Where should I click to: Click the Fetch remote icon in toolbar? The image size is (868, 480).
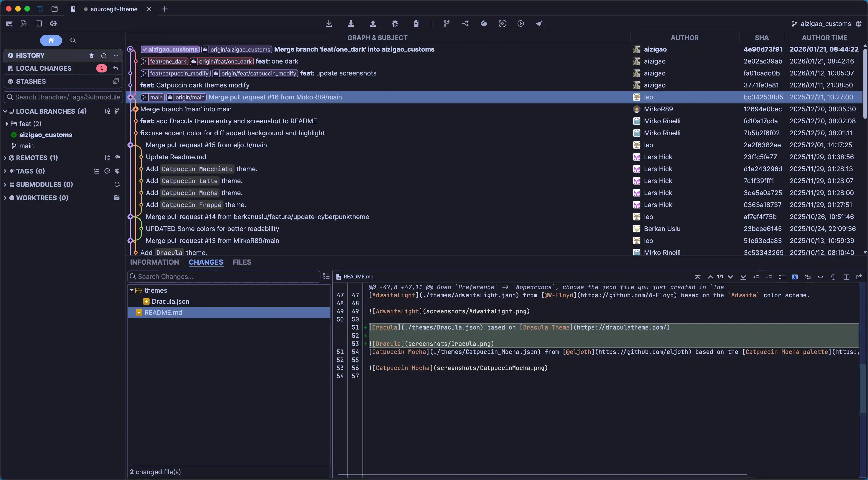329,23
